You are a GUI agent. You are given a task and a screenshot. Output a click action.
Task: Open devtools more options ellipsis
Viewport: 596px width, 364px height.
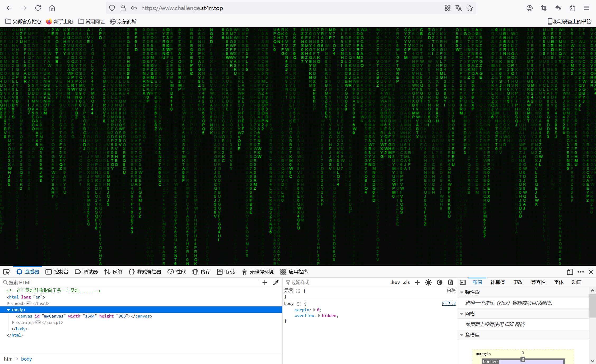pos(581,272)
